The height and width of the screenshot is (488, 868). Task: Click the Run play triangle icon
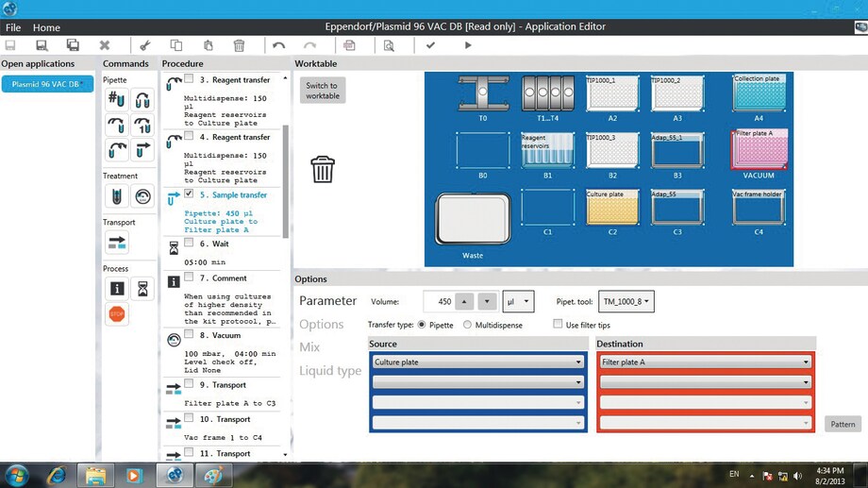(x=468, y=45)
